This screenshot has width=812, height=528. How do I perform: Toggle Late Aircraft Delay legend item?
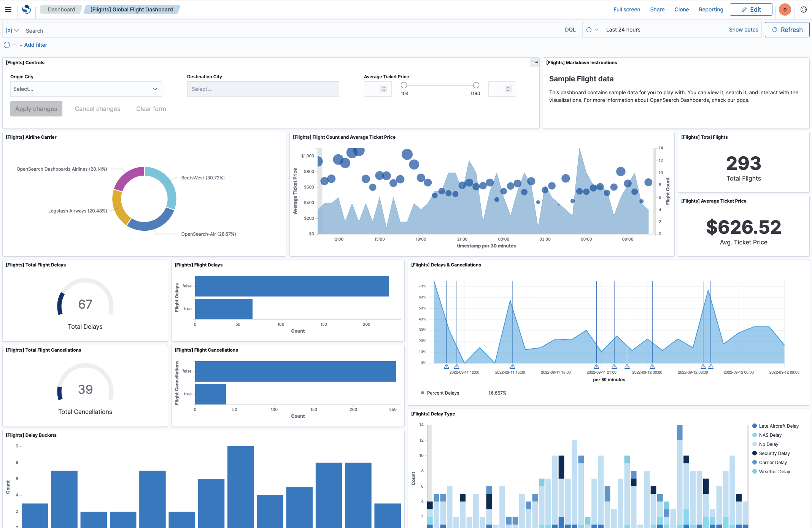coord(775,426)
